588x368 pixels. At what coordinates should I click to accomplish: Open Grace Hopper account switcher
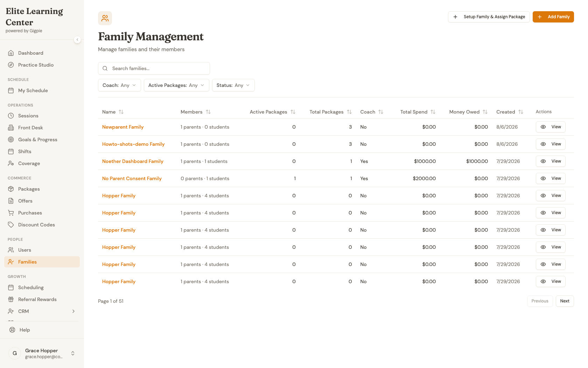[42, 353]
